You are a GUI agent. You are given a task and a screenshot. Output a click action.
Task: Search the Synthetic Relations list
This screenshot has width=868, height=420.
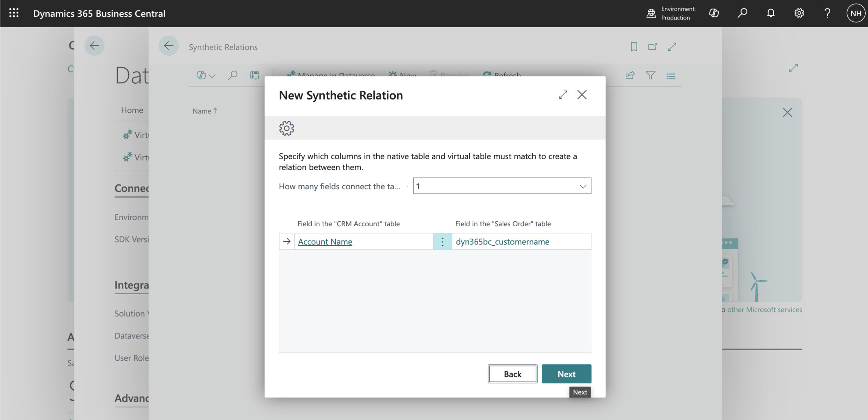click(233, 75)
